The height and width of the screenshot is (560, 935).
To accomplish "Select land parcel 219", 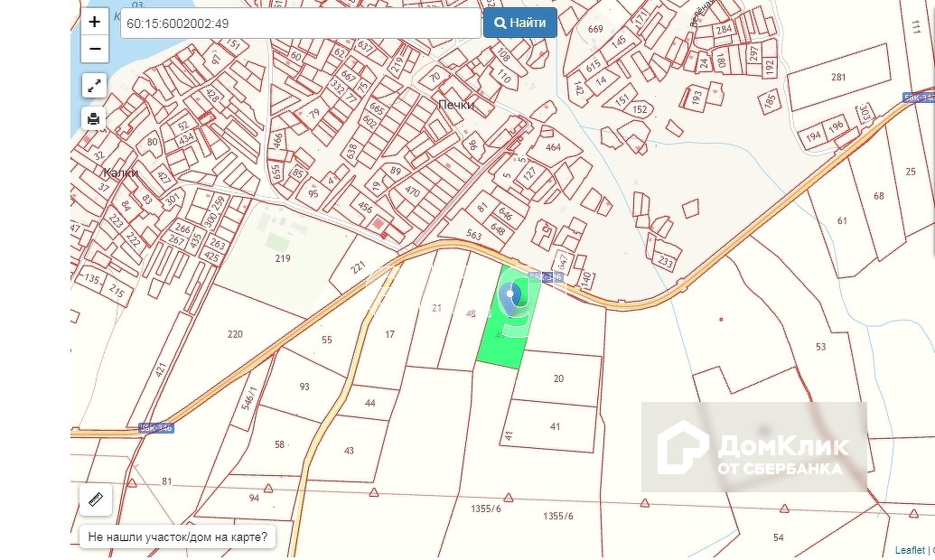I will point(283,258).
